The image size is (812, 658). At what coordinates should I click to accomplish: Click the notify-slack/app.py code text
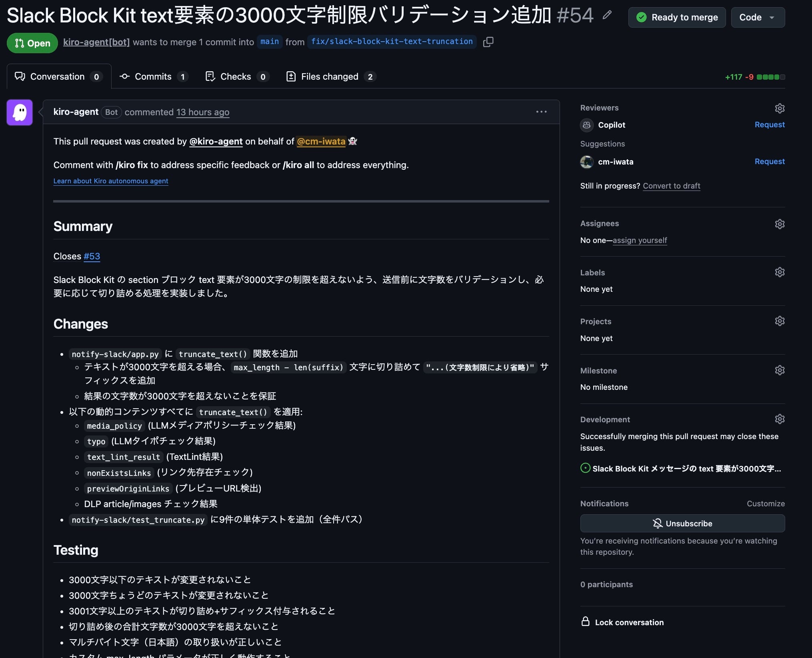pyautogui.click(x=115, y=354)
